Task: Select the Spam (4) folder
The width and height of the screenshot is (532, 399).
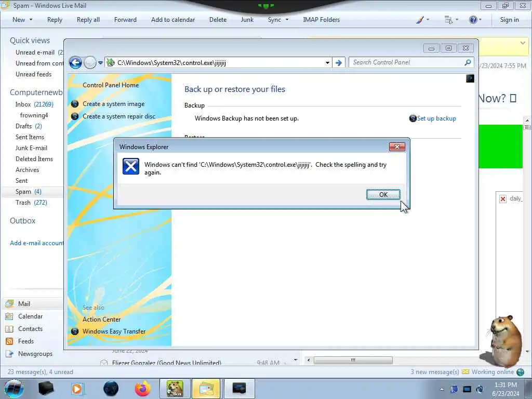Action: point(29,192)
